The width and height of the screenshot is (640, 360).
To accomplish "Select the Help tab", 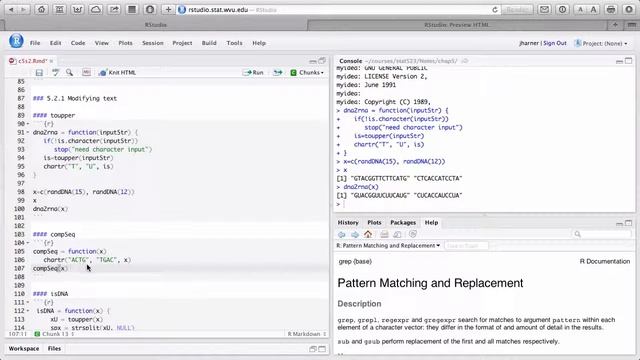I will [431, 223].
